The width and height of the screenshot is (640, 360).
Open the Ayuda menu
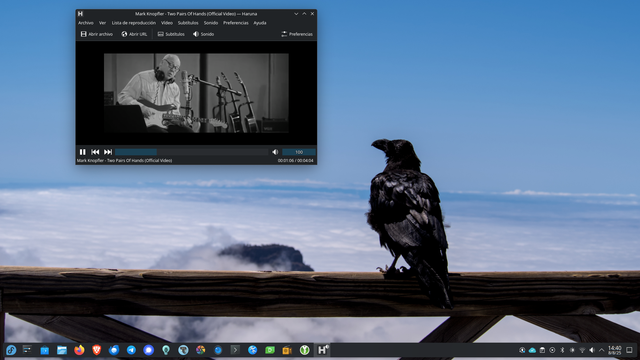(x=260, y=23)
